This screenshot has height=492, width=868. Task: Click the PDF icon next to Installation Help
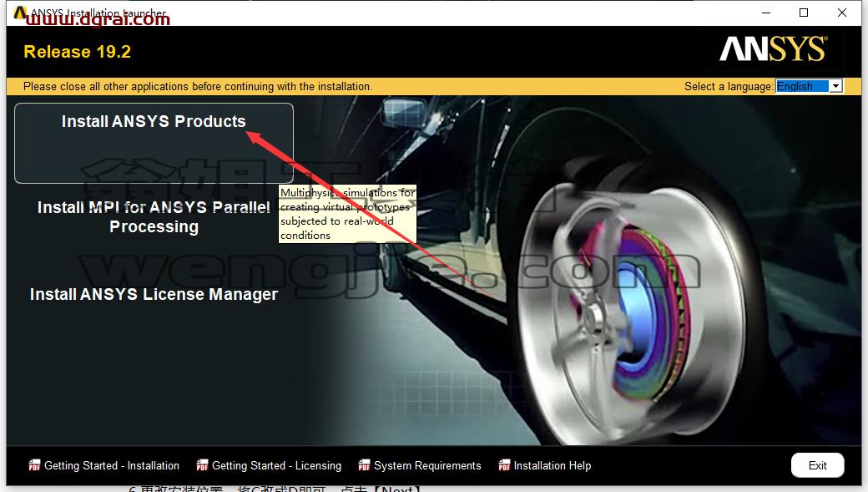(x=504, y=465)
